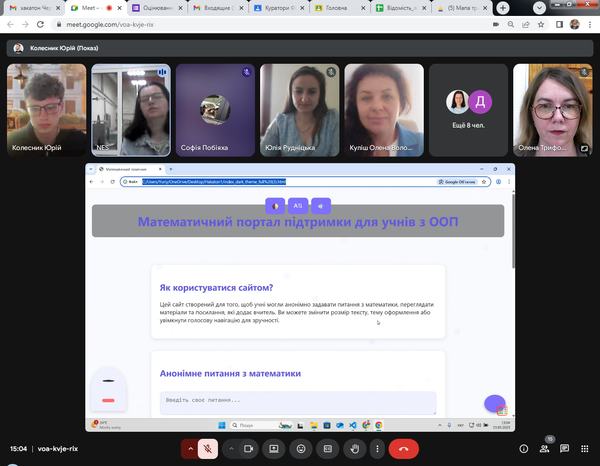Open the activities icon

pos(586,449)
